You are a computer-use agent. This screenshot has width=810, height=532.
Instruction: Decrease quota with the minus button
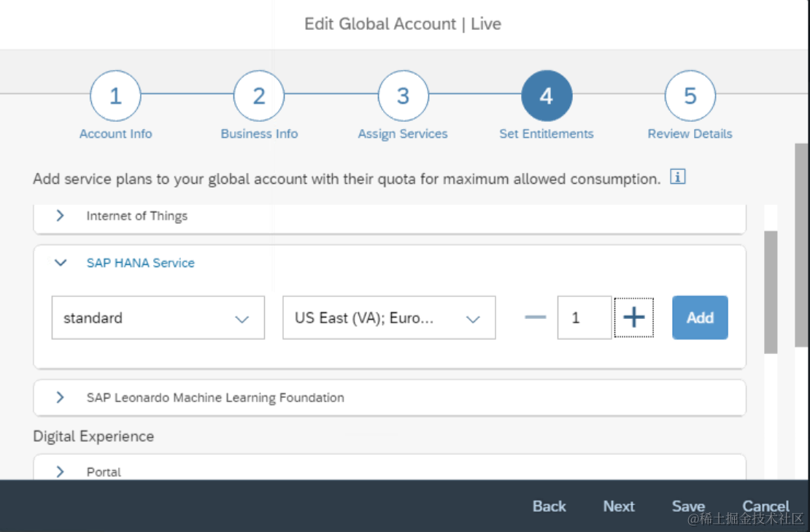click(535, 317)
